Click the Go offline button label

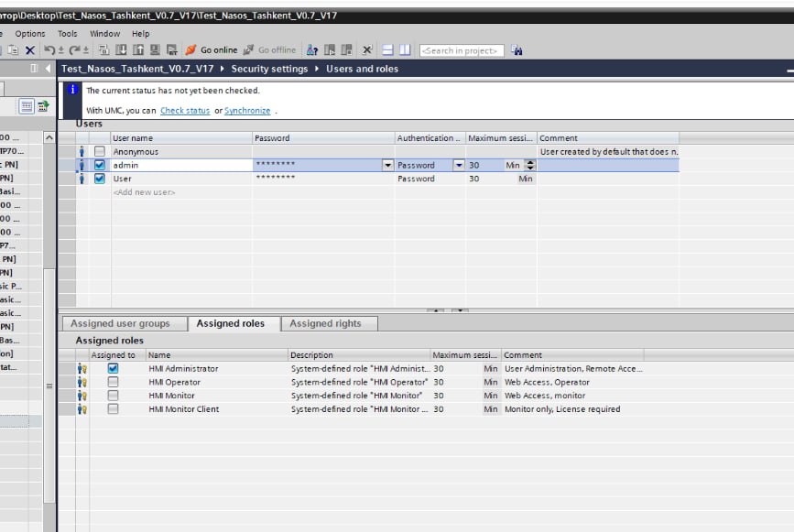[x=277, y=50]
